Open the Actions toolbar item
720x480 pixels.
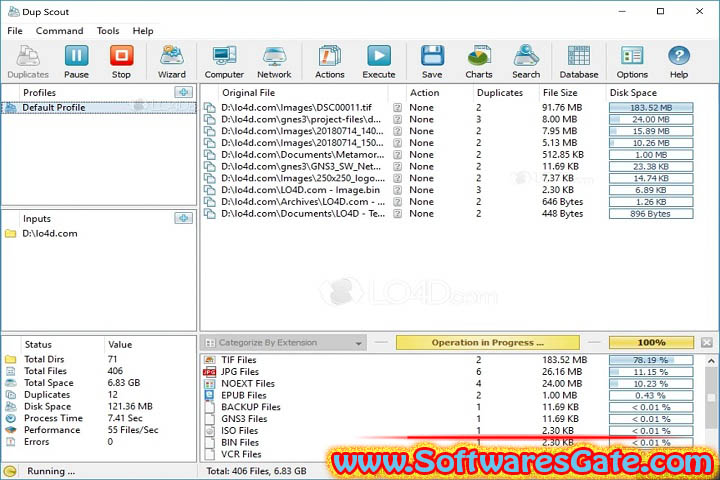(330, 62)
